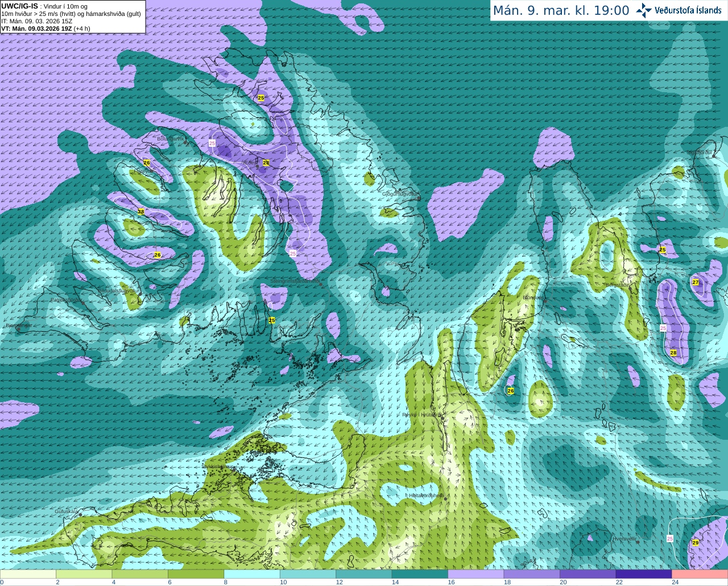Click the '10m hviður > 25 m/s' description line
The width and height of the screenshot is (728, 586).
pos(71,14)
